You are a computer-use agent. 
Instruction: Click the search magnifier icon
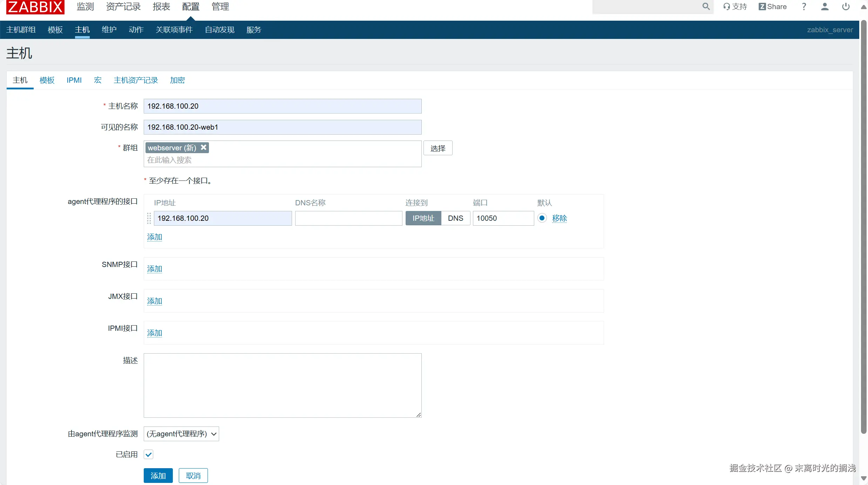coord(706,7)
